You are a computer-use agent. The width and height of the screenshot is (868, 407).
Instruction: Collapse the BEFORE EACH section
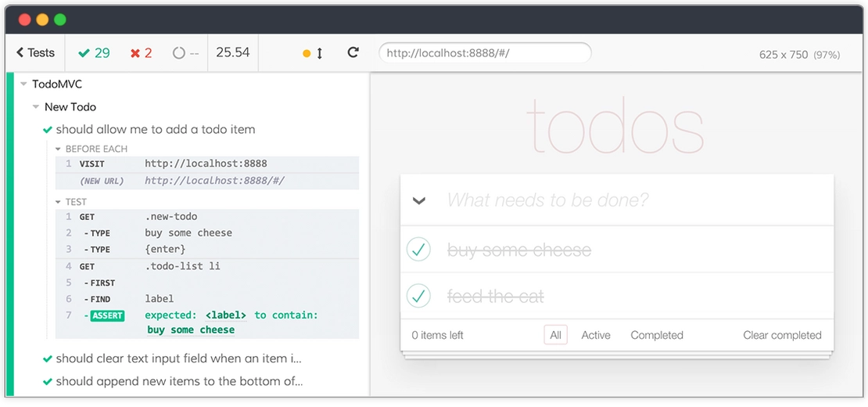pos(59,149)
